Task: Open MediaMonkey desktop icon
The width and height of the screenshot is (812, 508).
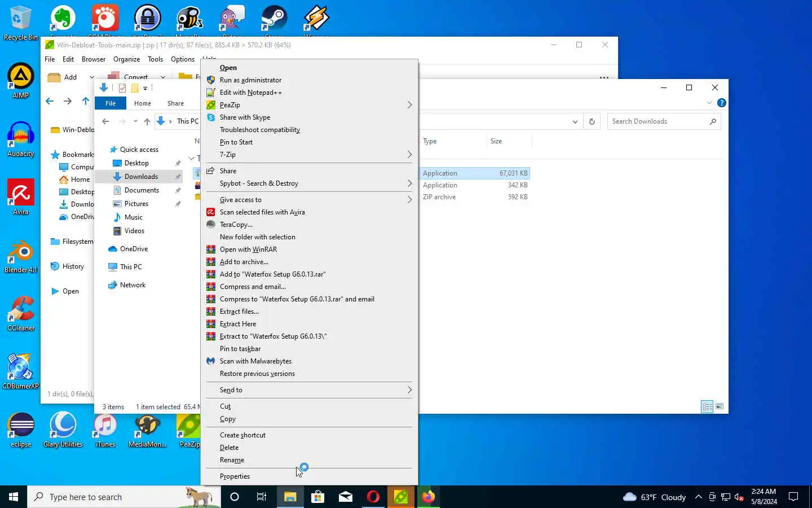Action: (x=148, y=430)
